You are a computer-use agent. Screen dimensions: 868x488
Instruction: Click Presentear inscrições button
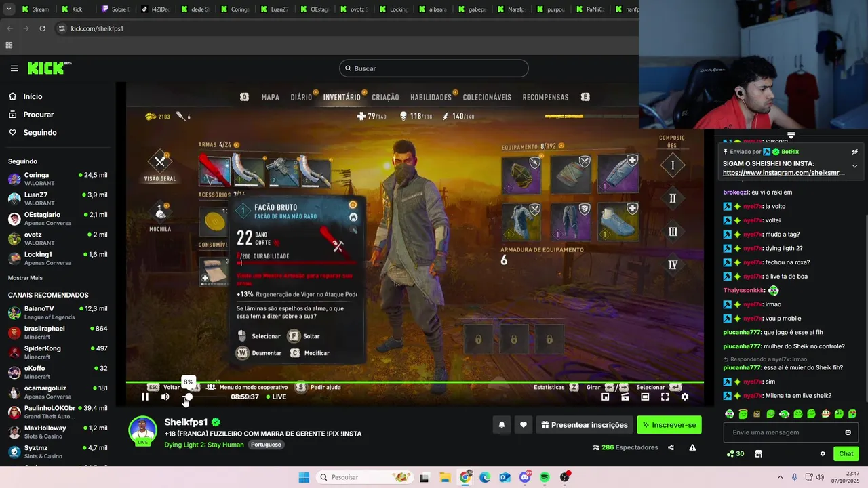click(x=584, y=425)
